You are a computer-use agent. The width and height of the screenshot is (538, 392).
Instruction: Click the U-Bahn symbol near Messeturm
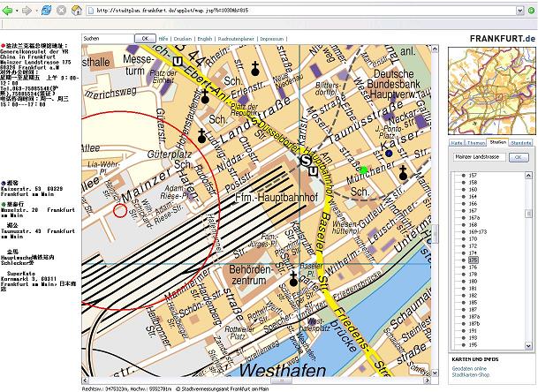point(178,61)
